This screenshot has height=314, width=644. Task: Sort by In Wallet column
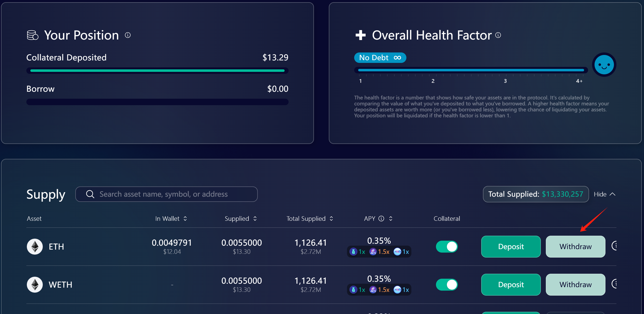(185, 219)
